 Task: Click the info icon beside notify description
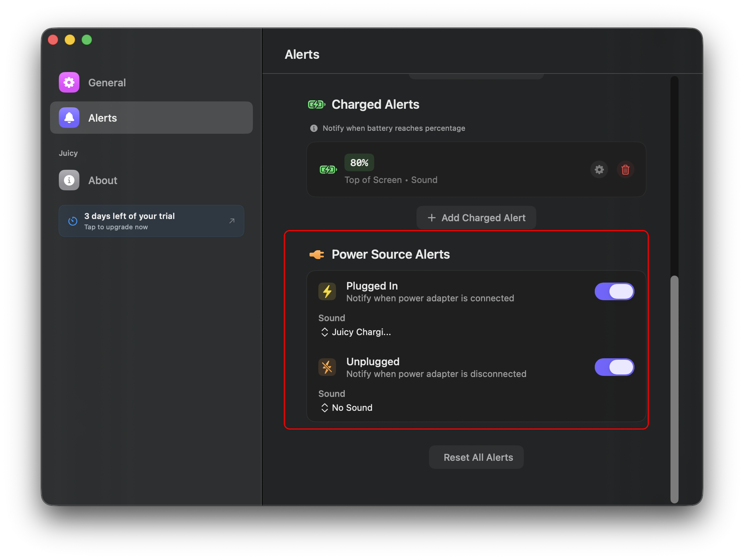pyautogui.click(x=314, y=128)
